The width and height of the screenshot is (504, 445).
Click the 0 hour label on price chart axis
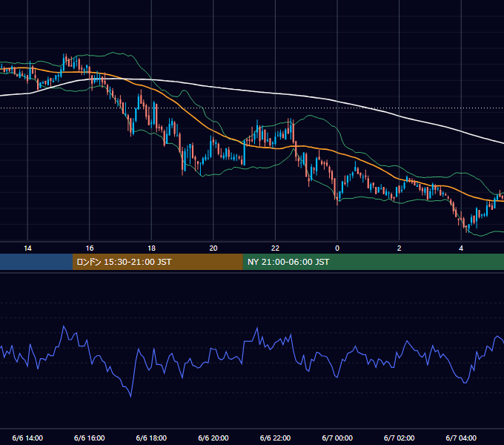(x=337, y=248)
